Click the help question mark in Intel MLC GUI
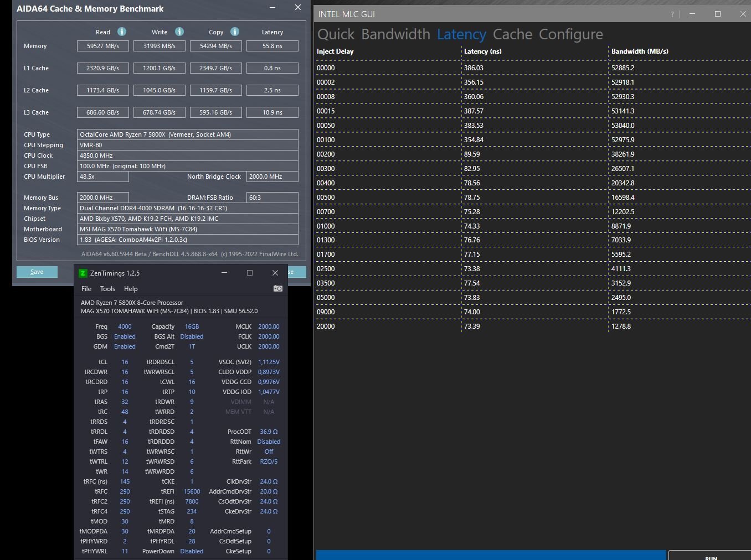The width and height of the screenshot is (751, 560). tap(672, 14)
